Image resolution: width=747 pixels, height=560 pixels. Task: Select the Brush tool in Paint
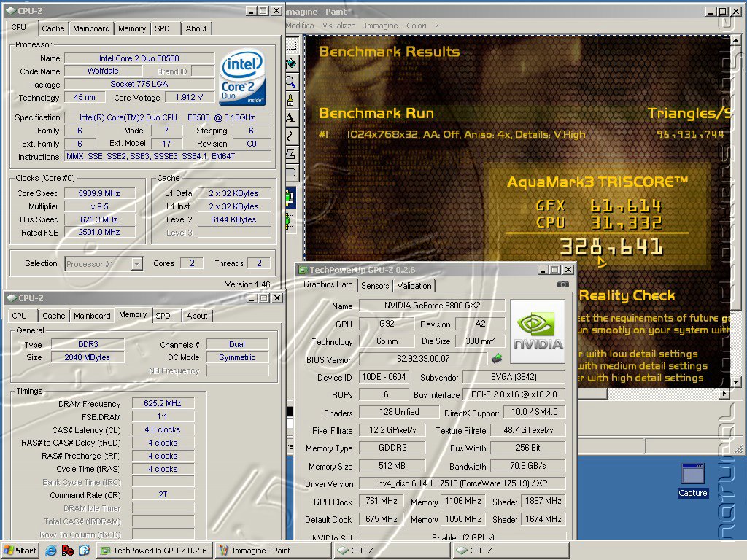click(292, 99)
